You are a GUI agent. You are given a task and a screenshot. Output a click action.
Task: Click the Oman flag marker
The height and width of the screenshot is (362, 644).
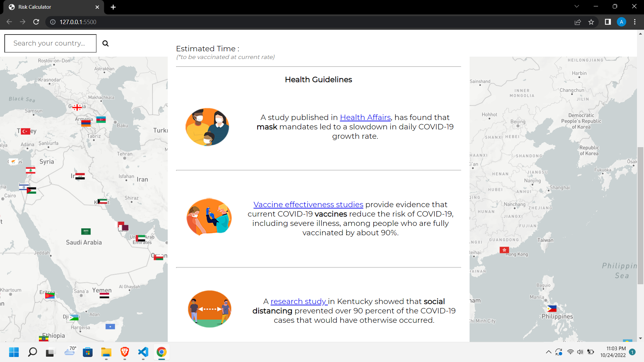coord(158,257)
